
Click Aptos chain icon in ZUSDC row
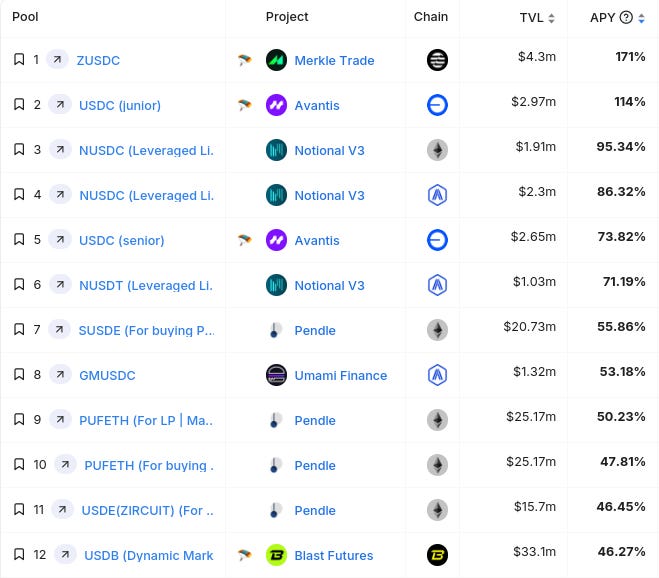(x=437, y=60)
